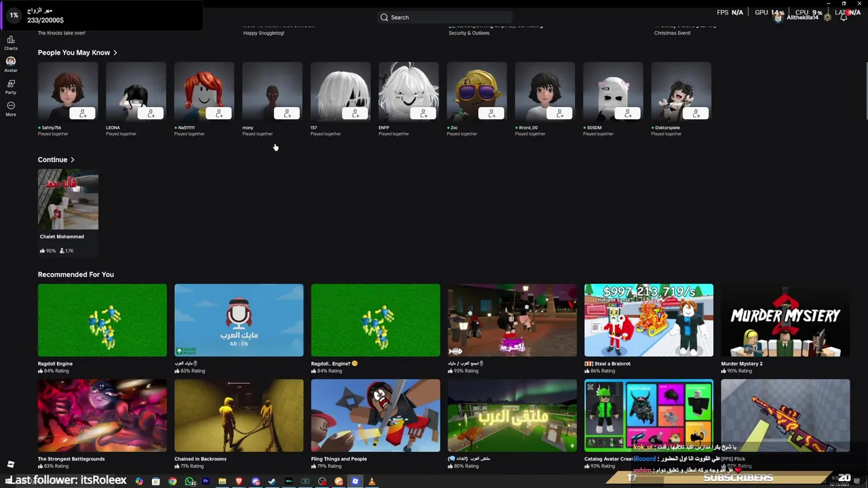The image size is (868, 488).
Task: Open the Catalog Avatar Creator game
Action: pyautogui.click(x=649, y=415)
